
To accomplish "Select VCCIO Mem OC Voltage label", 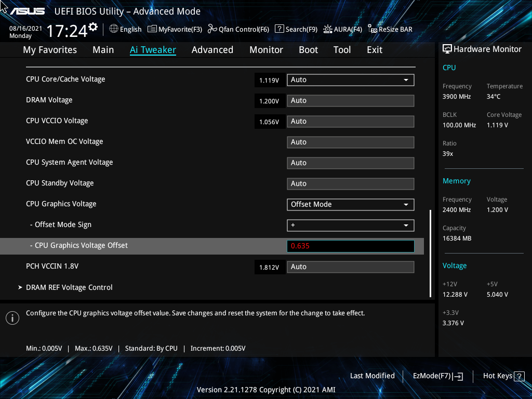I will pos(64,141).
